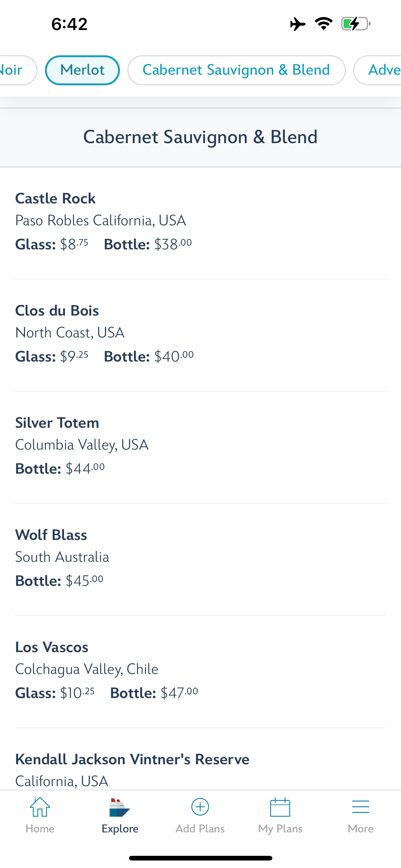Tap the Cabernet Sauvignon & Blend section header
This screenshot has width=401, height=868.
[200, 137]
